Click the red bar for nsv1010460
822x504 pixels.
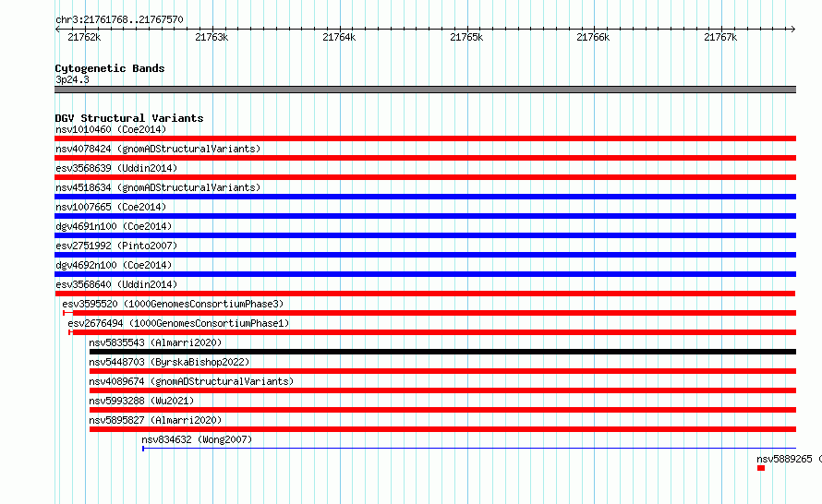pyautogui.click(x=425, y=138)
